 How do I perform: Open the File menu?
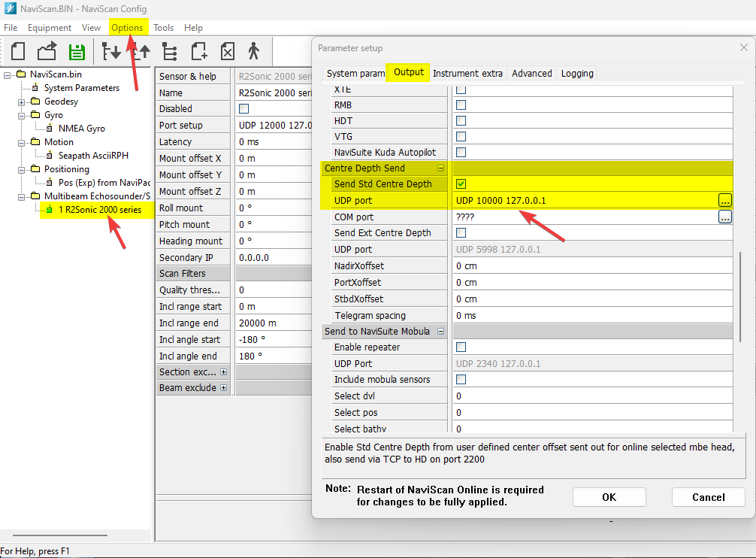click(x=11, y=28)
